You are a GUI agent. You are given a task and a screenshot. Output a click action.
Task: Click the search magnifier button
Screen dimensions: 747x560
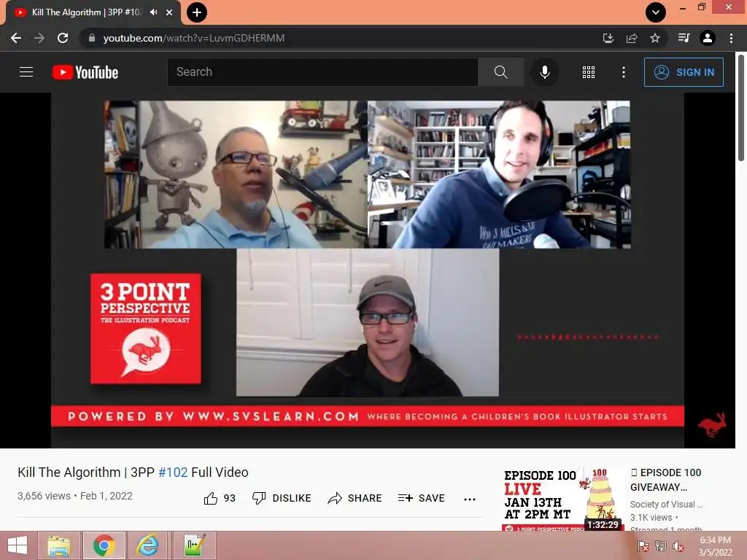[500, 72]
